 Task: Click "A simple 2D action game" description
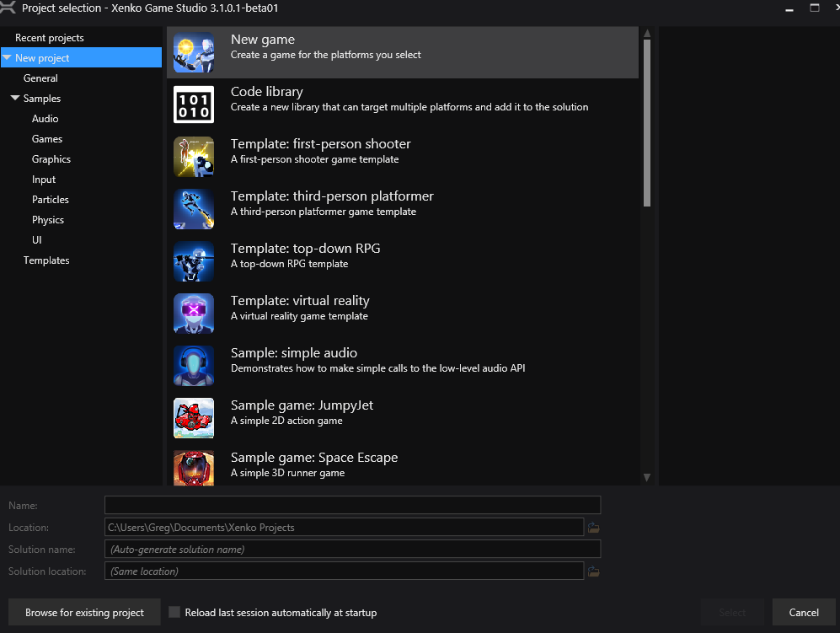click(286, 421)
